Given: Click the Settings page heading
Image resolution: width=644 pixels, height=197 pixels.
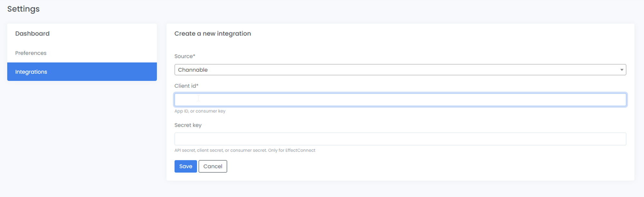Looking at the screenshot, I should tap(23, 9).
